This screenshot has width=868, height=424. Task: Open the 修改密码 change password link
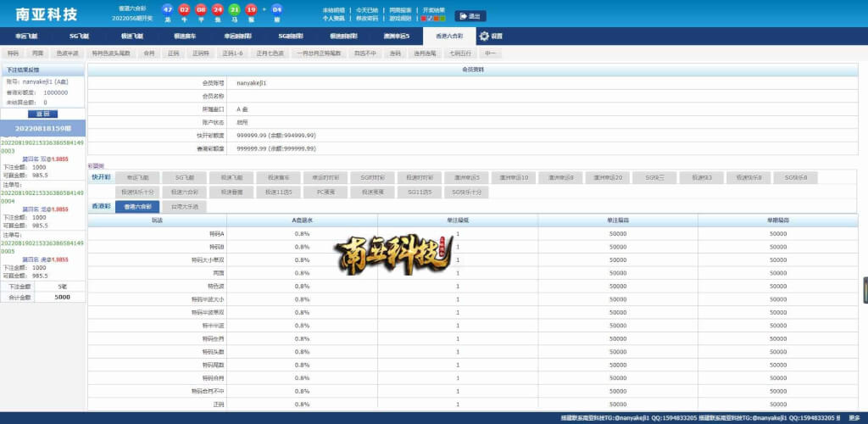(366, 19)
